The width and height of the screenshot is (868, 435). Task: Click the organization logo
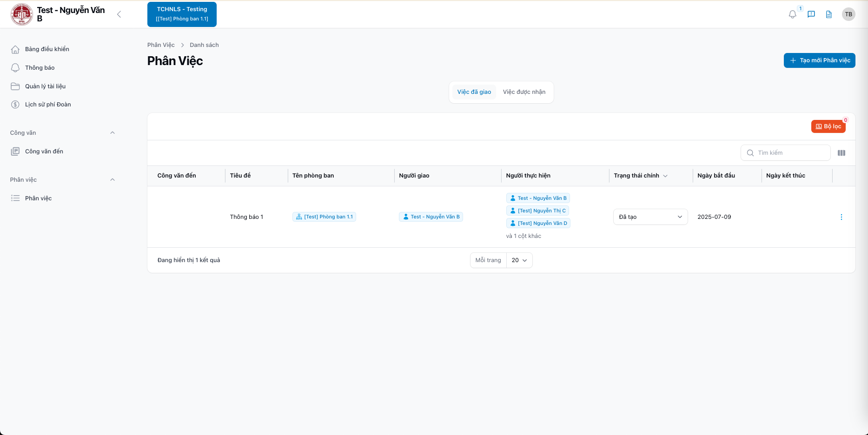coord(21,14)
